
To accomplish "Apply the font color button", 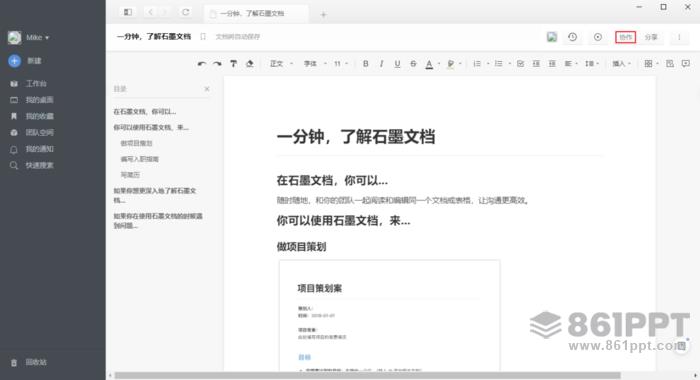I will 429,64.
